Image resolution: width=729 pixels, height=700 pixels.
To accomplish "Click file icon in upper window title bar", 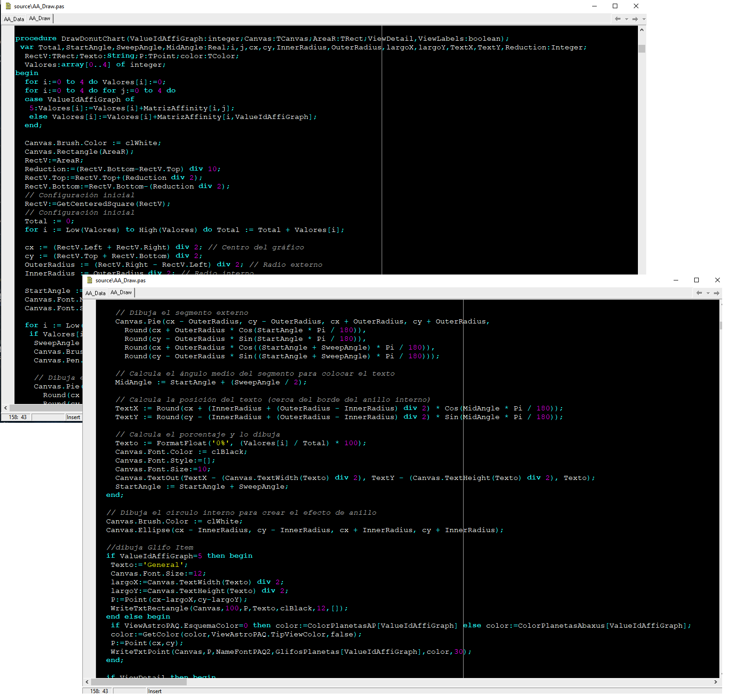I will pos(8,6).
